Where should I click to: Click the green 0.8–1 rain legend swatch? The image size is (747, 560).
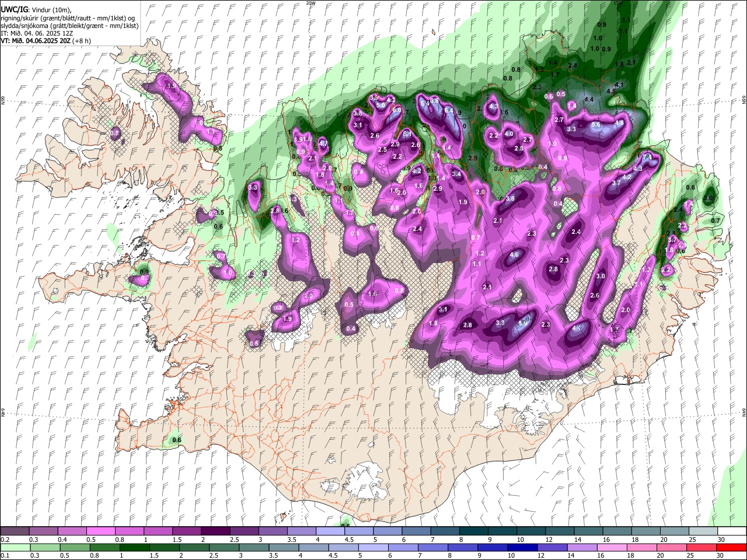104,547
